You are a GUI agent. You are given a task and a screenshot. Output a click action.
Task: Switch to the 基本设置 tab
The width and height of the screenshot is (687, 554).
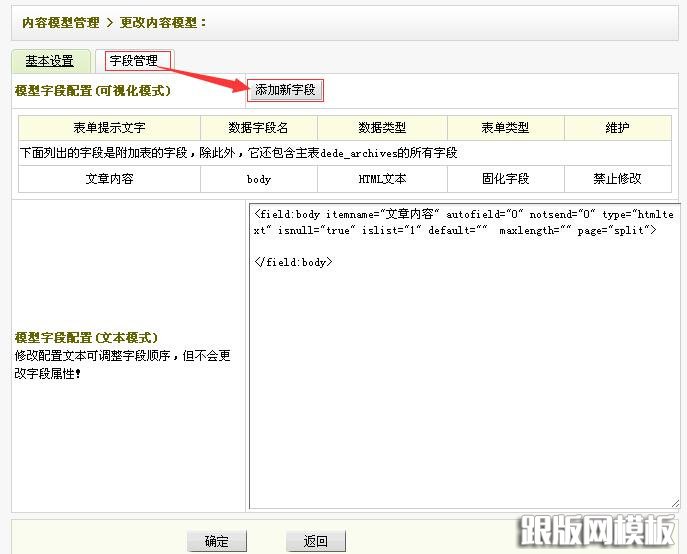point(50,61)
